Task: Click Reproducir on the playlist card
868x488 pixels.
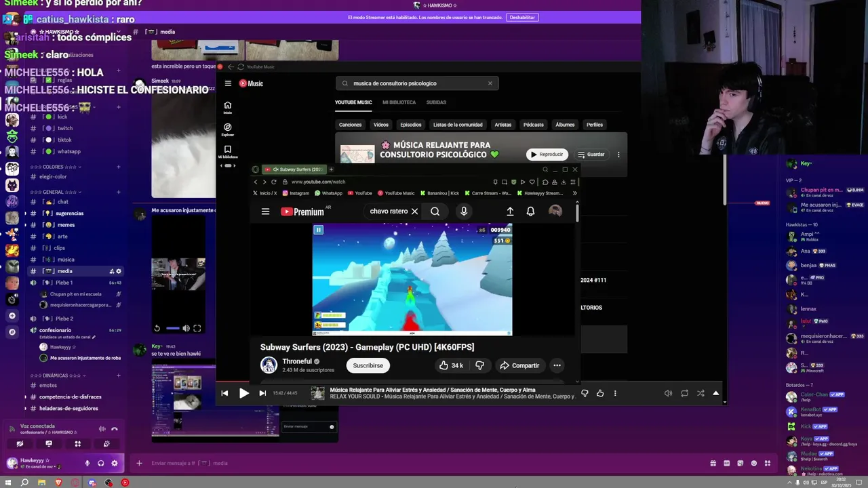Action: [547, 155]
